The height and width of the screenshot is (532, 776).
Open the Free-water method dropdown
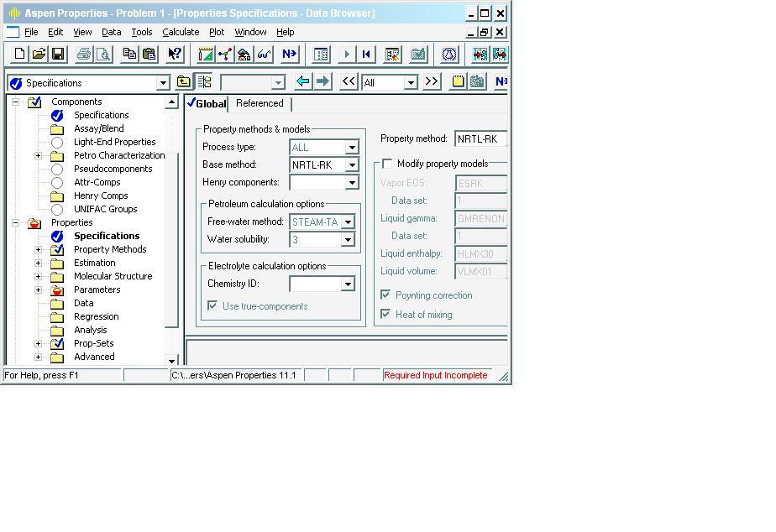348,222
